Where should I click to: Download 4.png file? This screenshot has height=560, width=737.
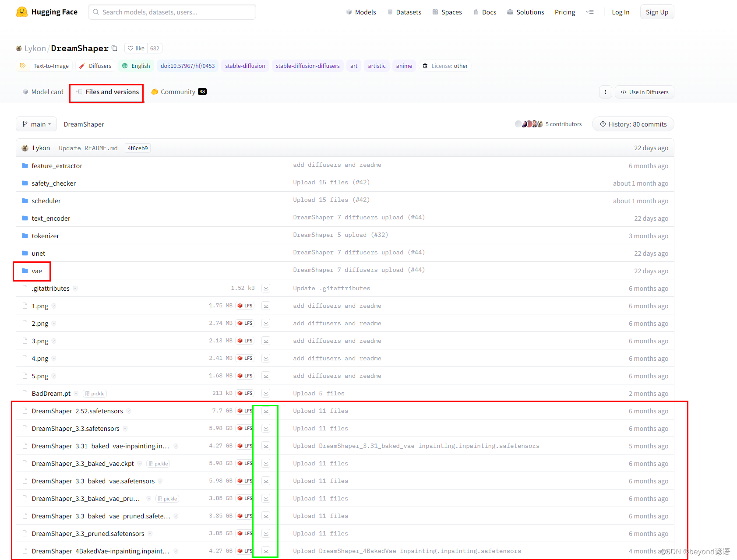[266, 358]
